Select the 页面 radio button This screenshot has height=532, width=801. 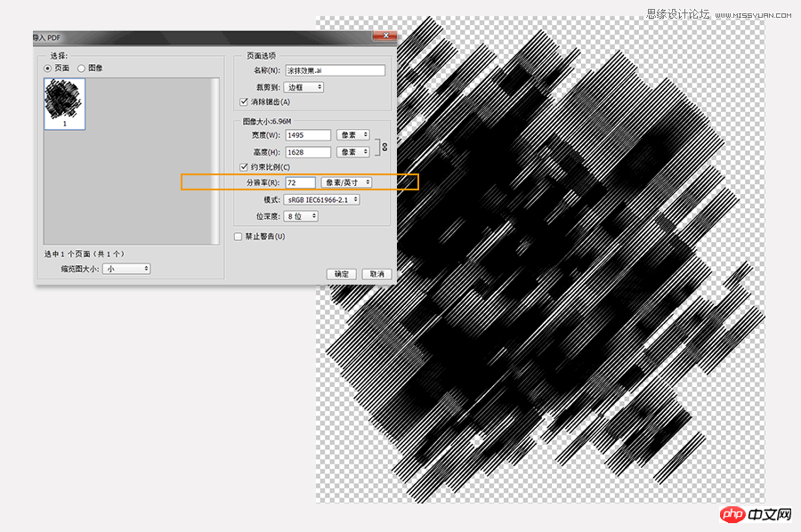[x=47, y=69]
